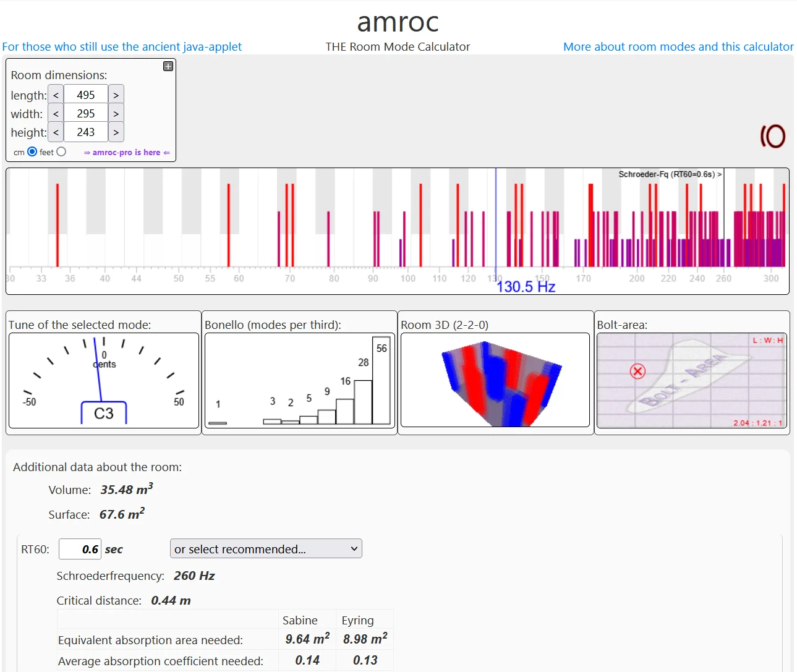Expand room dimensions panel with plus icon
Image resolution: width=797 pixels, height=672 pixels.
click(x=168, y=66)
